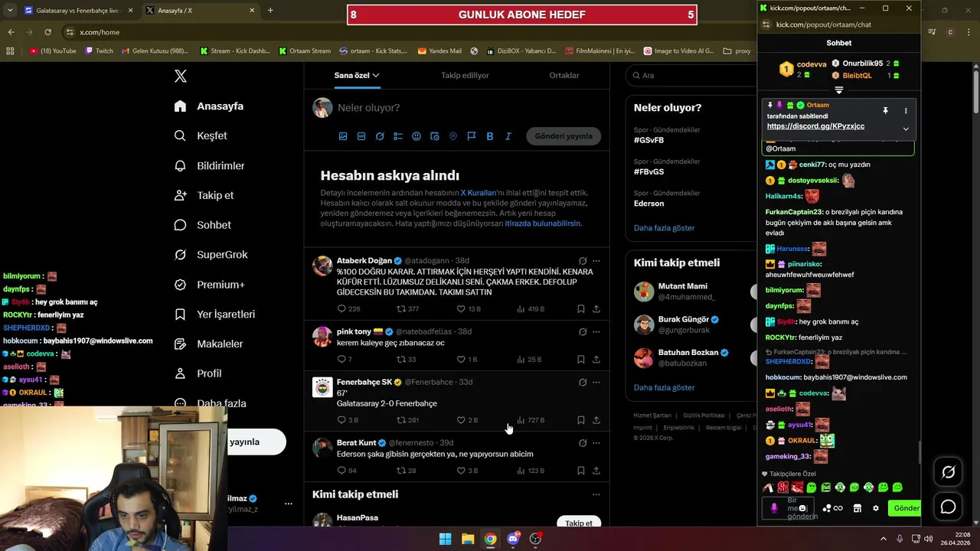Bookmark Ataberk Doğan's post
This screenshot has height=551, width=980.
pos(580,309)
